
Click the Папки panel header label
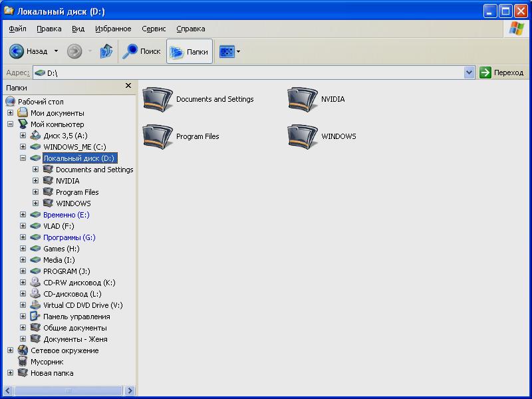point(17,88)
